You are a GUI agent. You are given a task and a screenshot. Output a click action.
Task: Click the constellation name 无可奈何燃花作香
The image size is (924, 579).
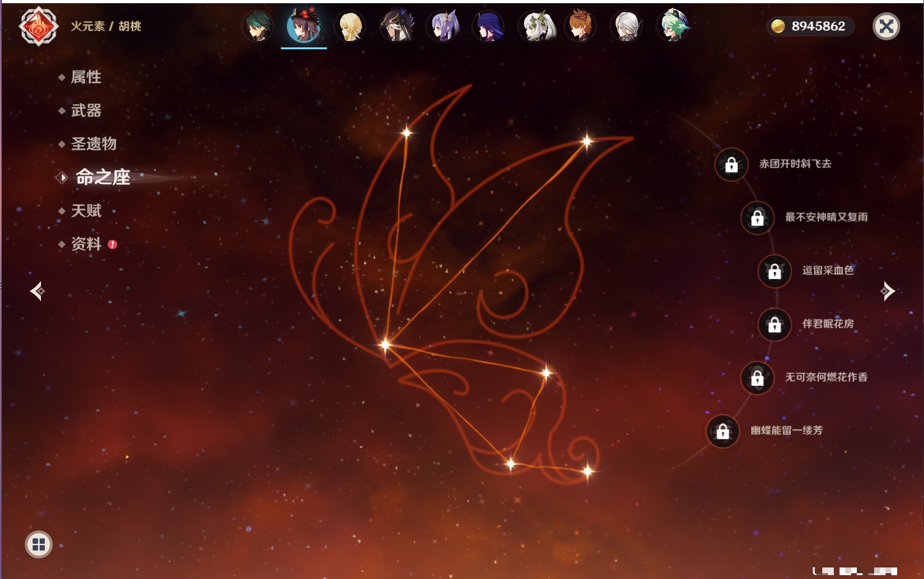coord(827,377)
